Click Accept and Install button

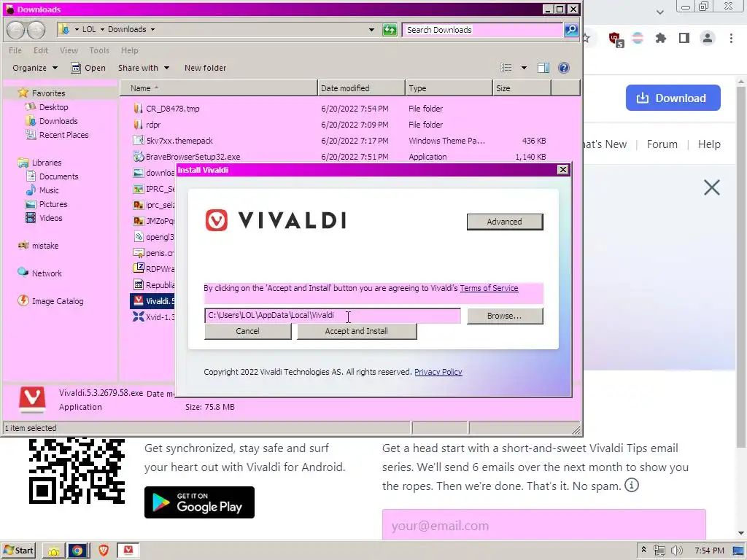(356, 332)
